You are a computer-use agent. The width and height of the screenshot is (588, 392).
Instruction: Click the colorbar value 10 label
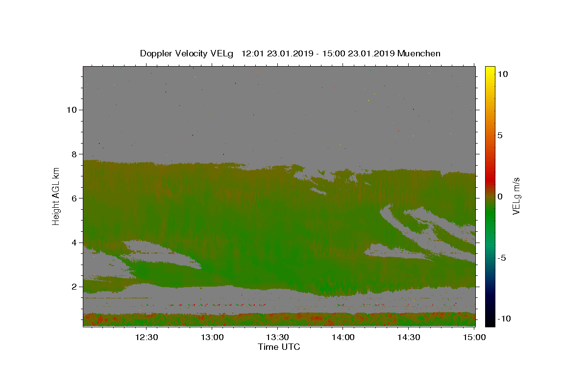pos(503,73)
